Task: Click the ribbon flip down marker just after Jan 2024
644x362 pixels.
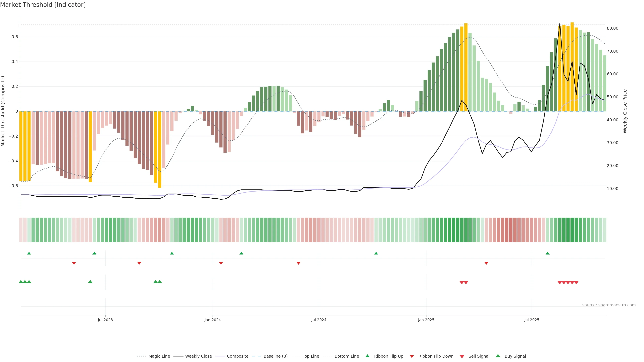Action: point(221,263)
